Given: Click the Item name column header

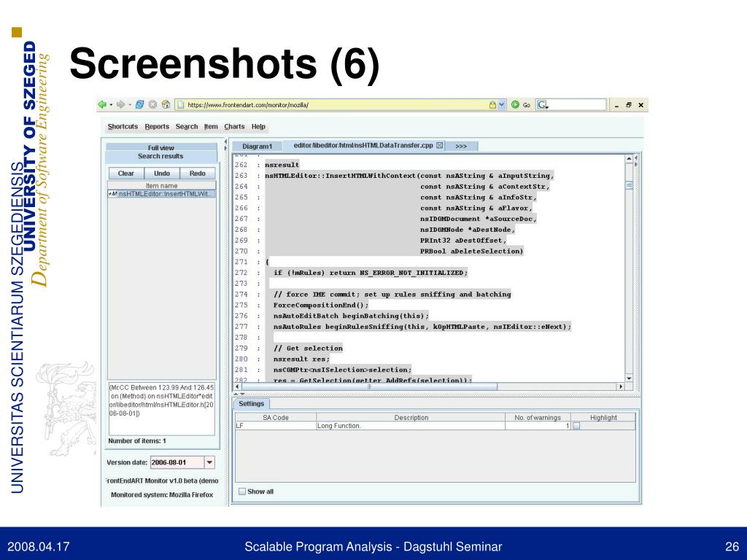Looking at the screenshot, I should click(x=161, y=186).
